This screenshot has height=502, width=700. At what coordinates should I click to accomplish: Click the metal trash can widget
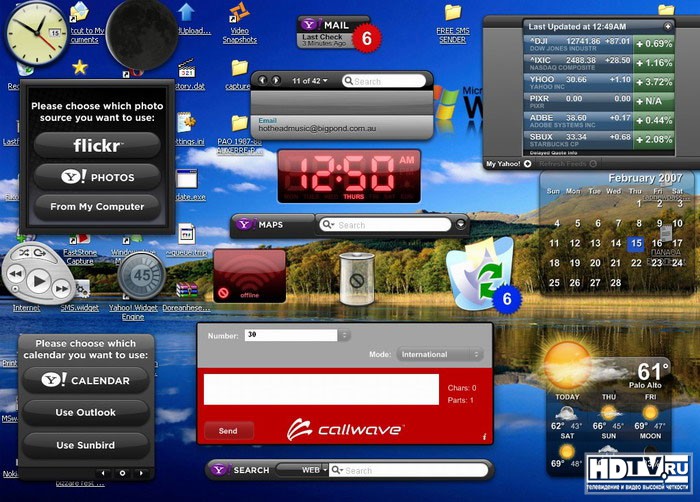tap(357, 279)
